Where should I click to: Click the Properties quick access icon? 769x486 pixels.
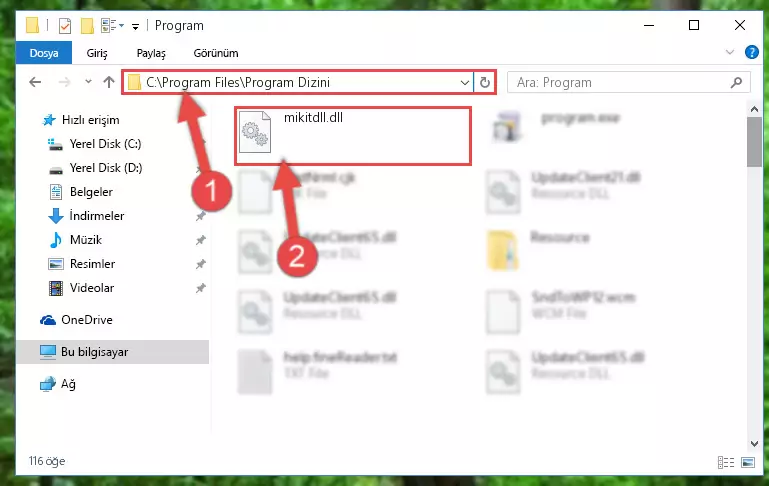[x=65, y=26]
